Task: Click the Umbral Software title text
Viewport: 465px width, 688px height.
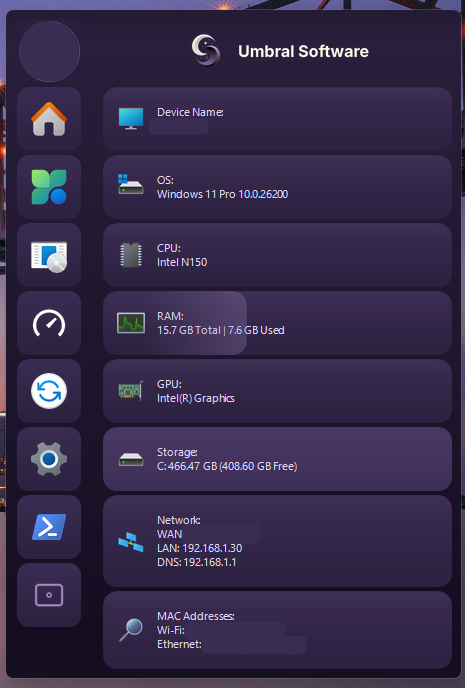Action: coord(303,51)
